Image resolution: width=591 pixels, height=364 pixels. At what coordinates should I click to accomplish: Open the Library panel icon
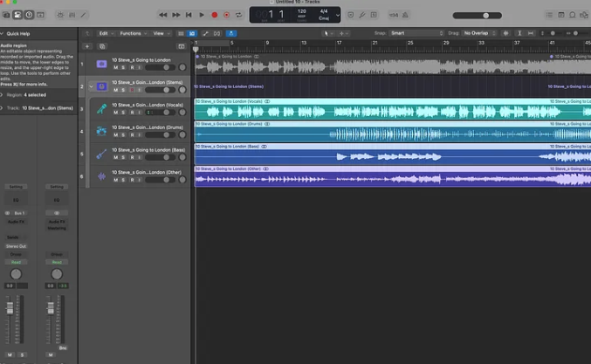tap(6, 15)
